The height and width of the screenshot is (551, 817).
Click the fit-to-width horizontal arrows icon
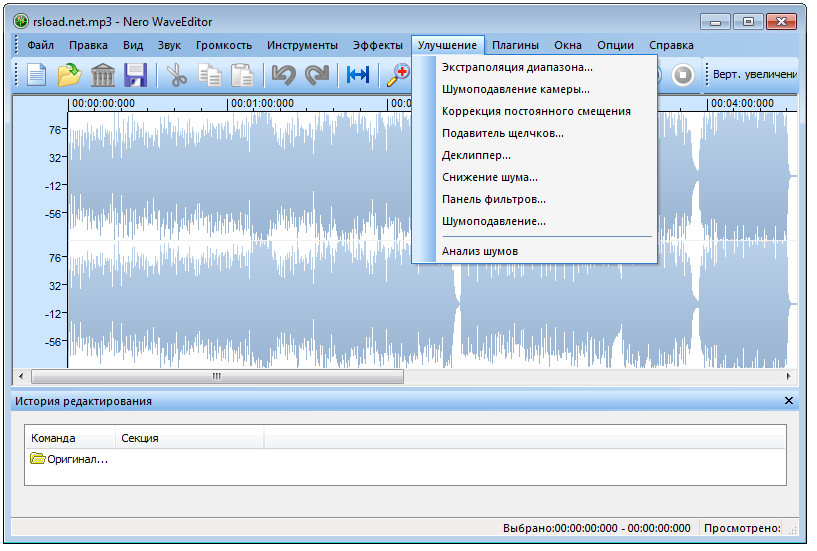358,75
